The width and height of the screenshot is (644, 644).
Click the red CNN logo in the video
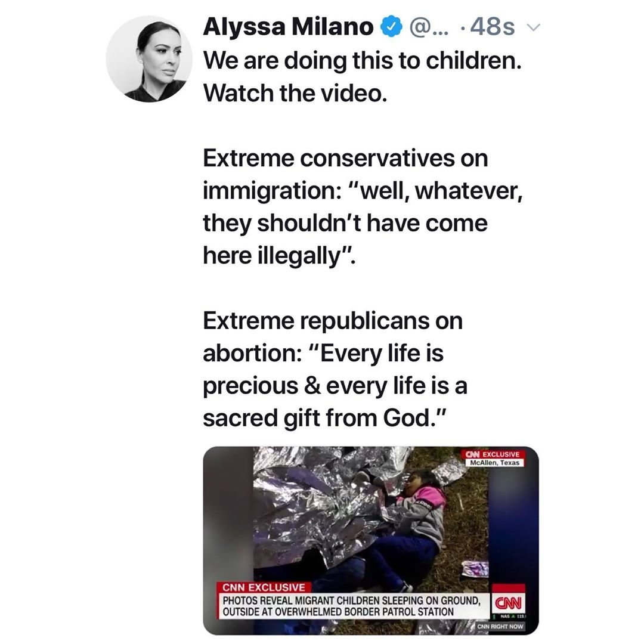coord(509,603)
